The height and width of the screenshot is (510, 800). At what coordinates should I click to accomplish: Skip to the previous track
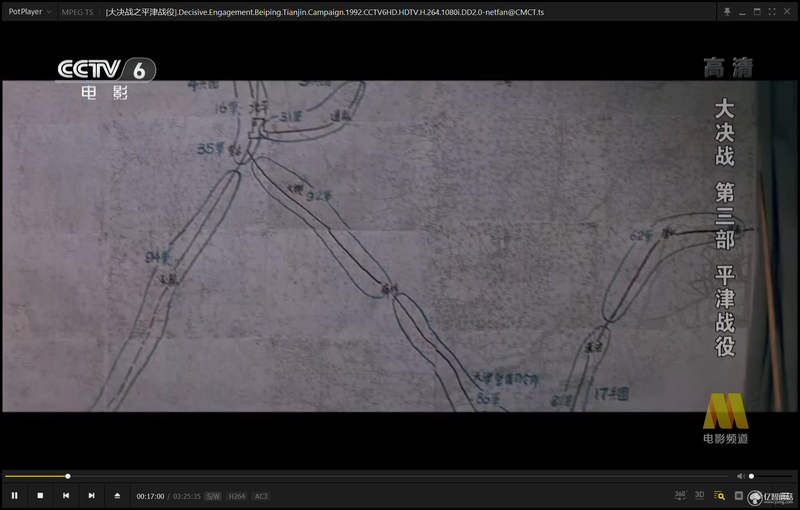pos(66,495)
